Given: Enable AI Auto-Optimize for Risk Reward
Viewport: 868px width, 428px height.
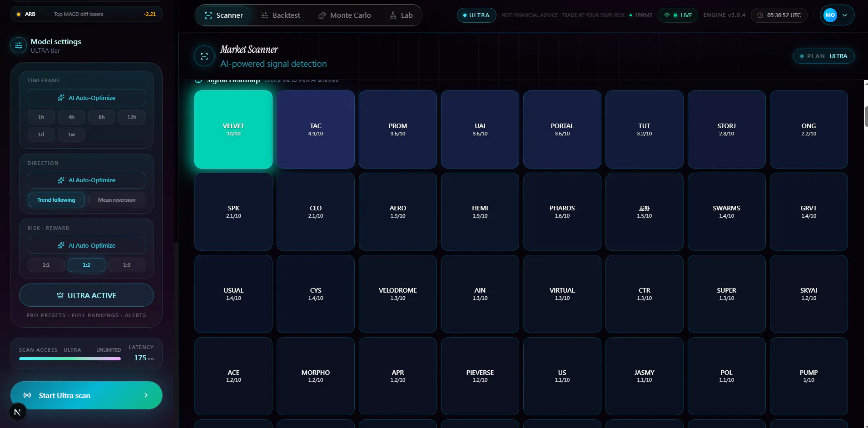Looking at the screenshot, I should click(86, 245).
